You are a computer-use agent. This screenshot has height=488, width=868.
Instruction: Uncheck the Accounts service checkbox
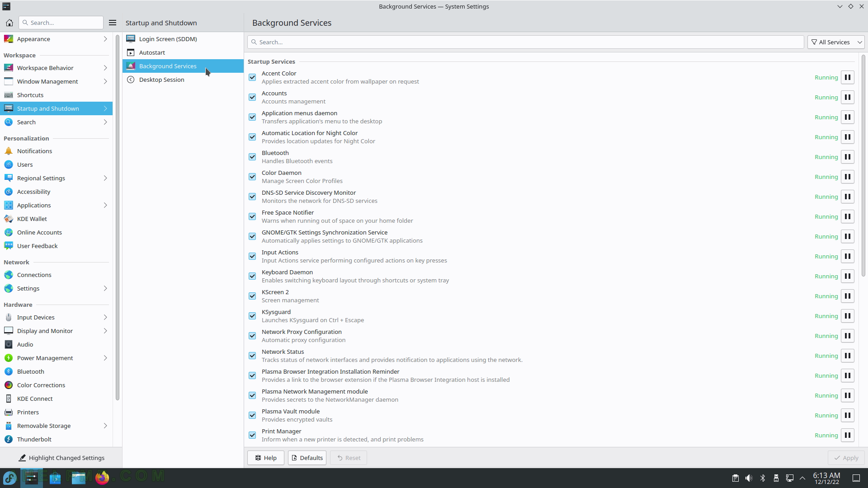coord(252,97)
